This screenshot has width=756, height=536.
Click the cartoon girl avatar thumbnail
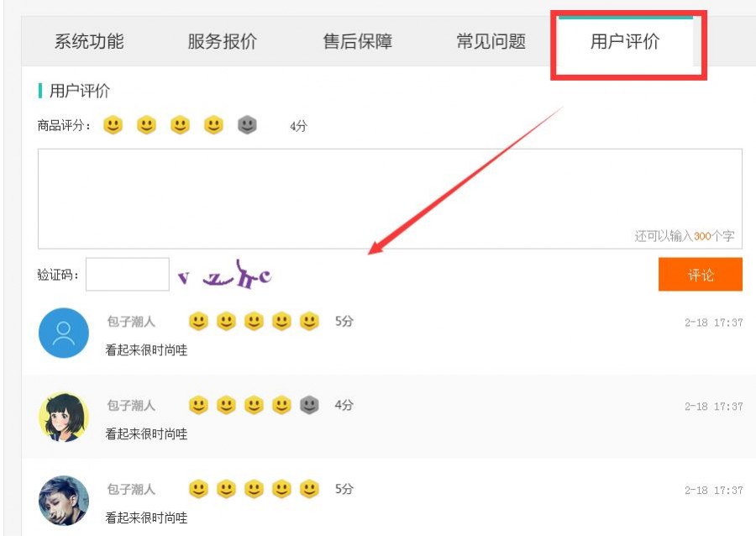[x=64, y=418]
